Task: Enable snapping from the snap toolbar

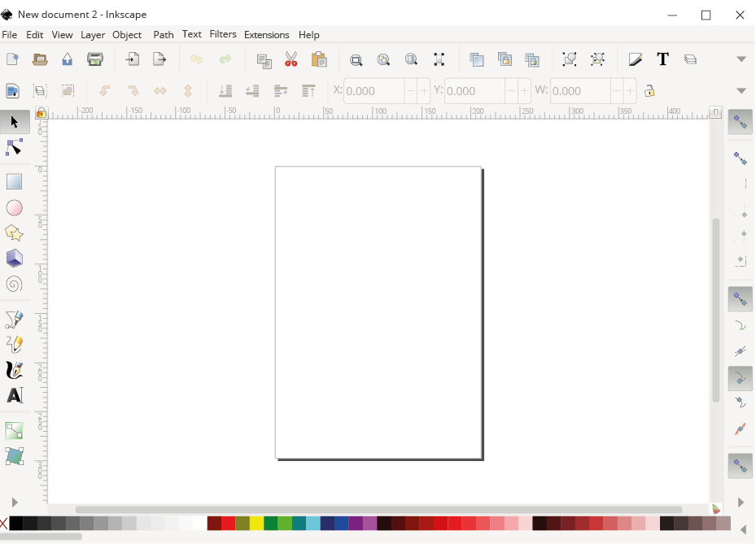Action: pyautogui.click(x=740, y=122)
